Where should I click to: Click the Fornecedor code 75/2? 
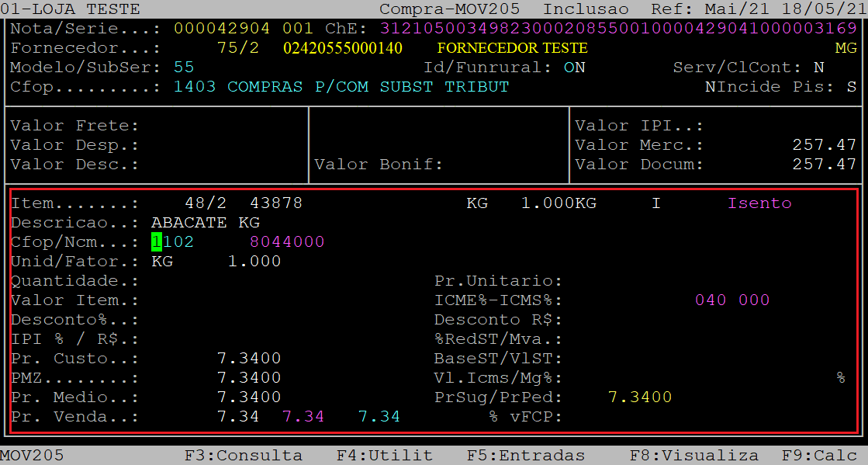click(237, 48)
